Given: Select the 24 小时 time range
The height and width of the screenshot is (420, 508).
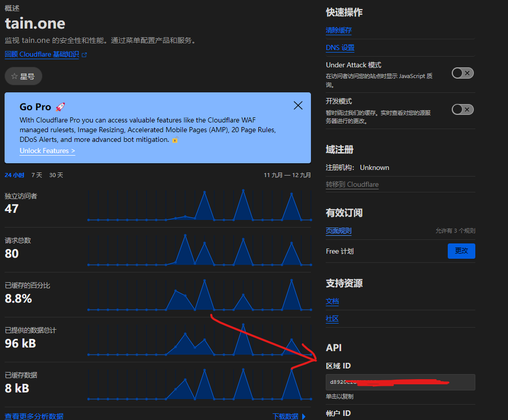Looking at the screenshot, I should (15, 175).
